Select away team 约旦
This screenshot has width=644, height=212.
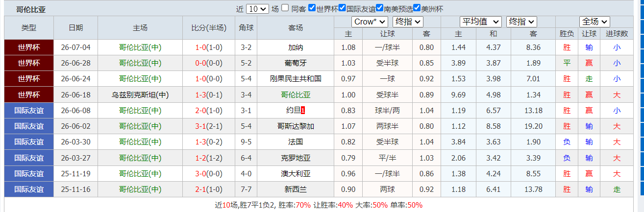293,111
